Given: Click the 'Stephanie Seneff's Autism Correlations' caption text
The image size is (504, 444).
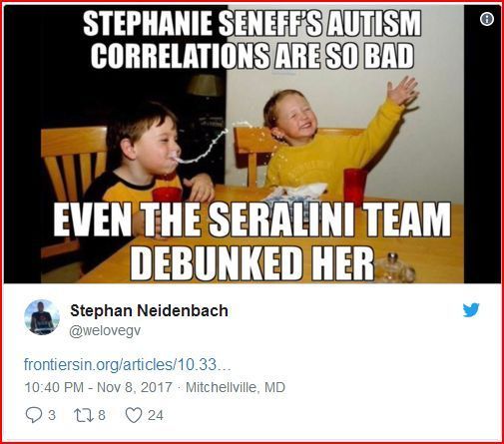Looking at the screenshot, I should click(252, 40).
